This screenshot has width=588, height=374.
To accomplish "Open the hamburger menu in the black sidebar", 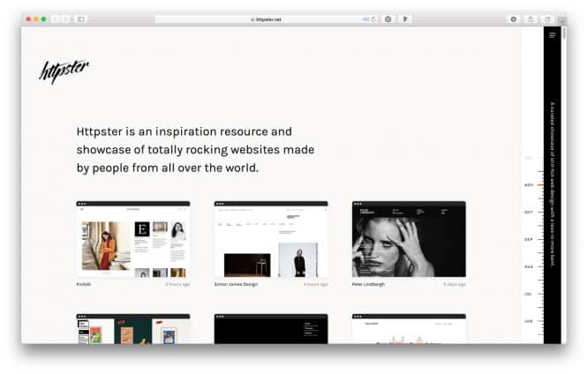I will pyautogui.click(x=552, y=35).
